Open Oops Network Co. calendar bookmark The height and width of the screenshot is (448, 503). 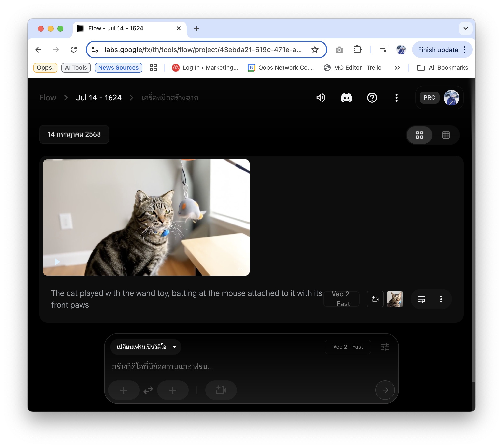pos(281,68)
